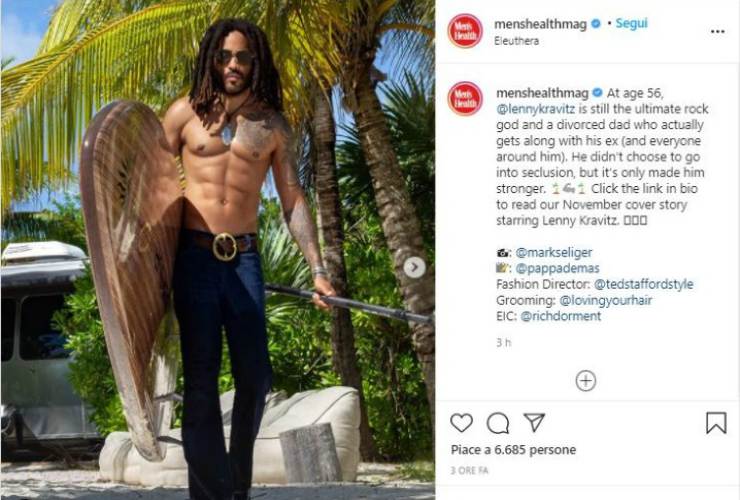Follow the account via Segui

(x=631, y=24)
